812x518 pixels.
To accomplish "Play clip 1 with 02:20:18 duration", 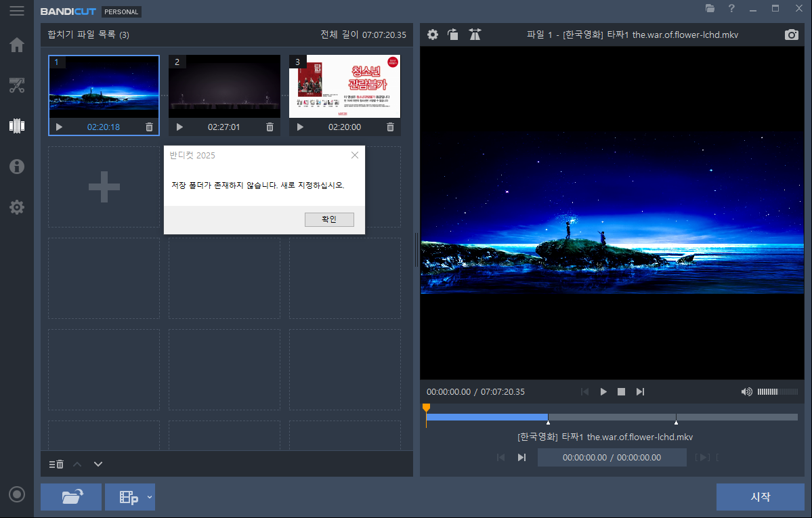I will (59, 127).
